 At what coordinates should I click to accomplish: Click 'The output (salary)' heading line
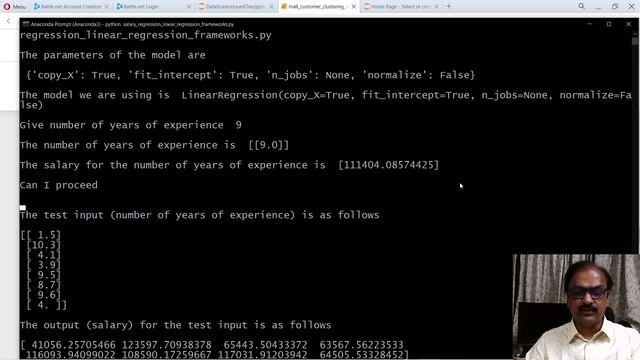[176, 325]
